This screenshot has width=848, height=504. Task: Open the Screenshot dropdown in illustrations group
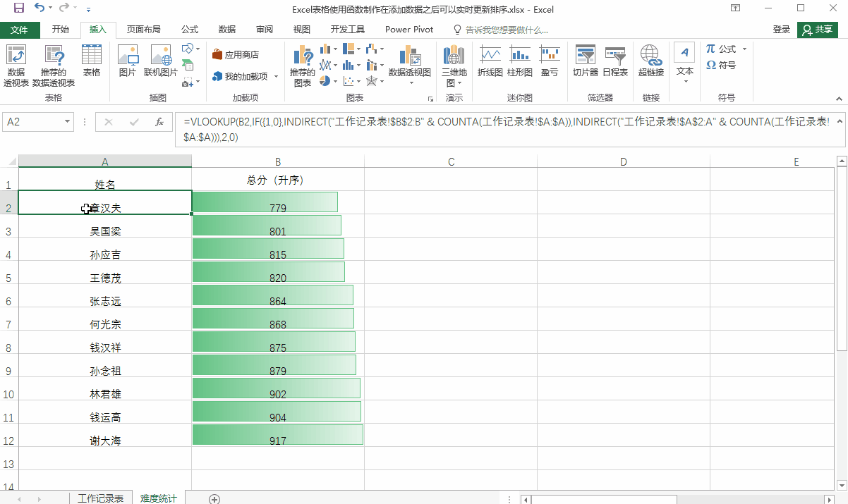[190, 82]
